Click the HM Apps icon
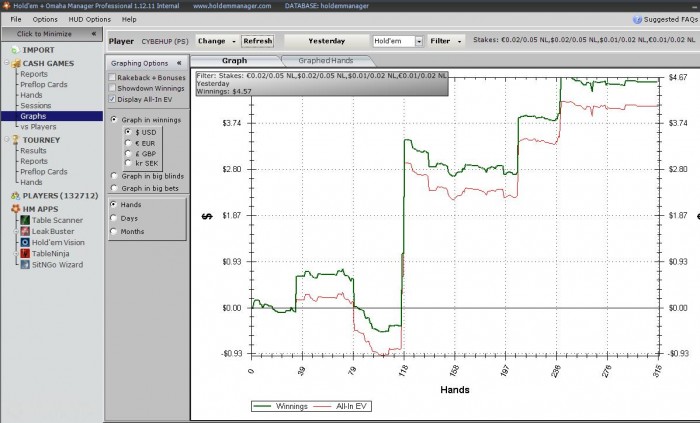 pyautogui.click(x=16, y=209)
